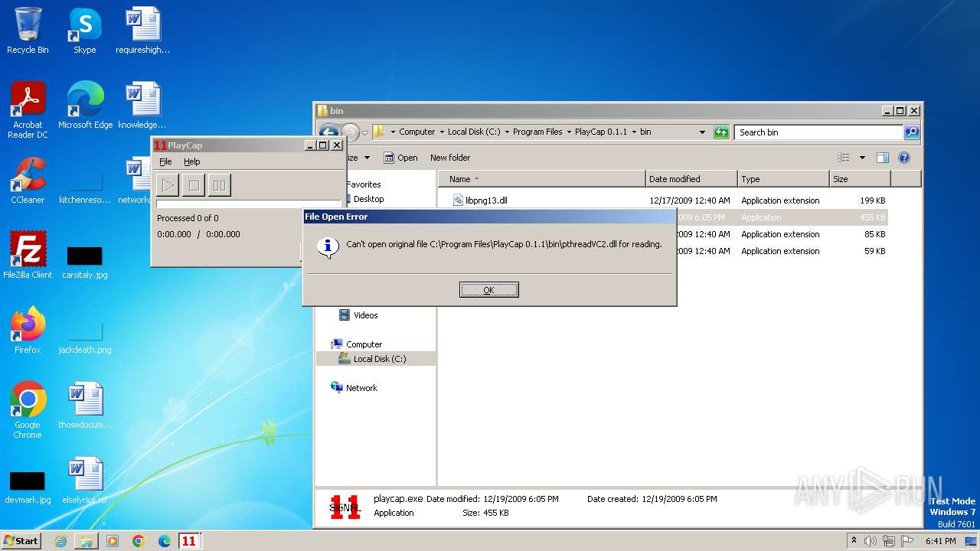The image size is (980, 551).
Task: Click the PlayCap progress slider bar
Action: pyautogui.click(x=248, y=204)
